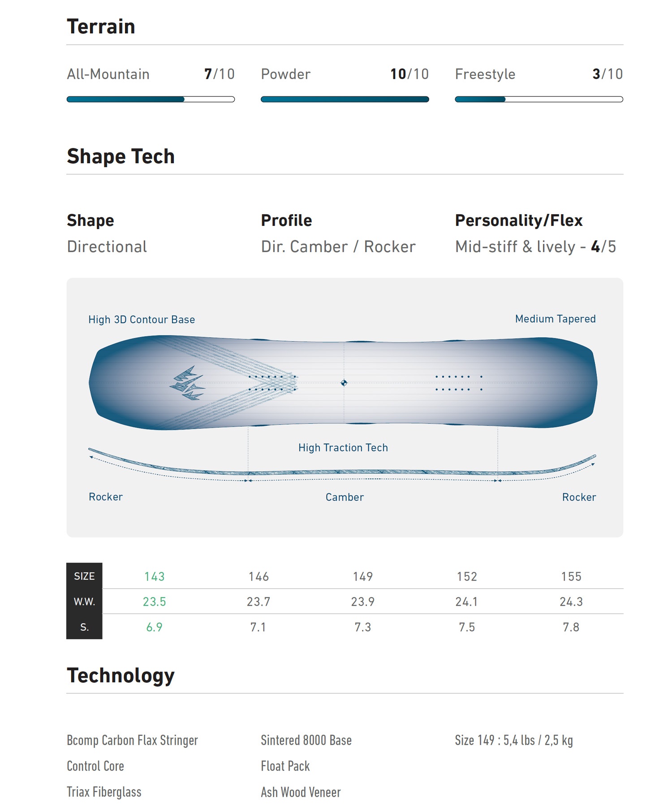The width and height of the screenshot is (672, 807).
Task: Click the Freestyle rating bar
Action: 539,99
